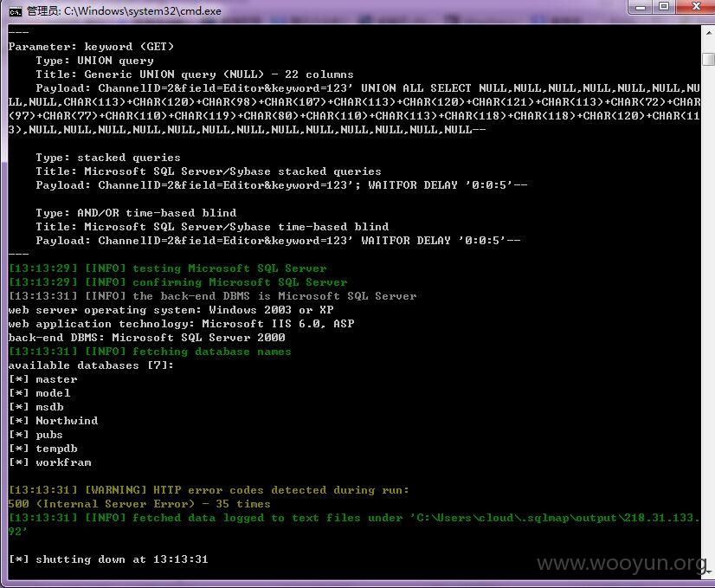Click the cmd.exe window title text
Screen dimensions: 715x588
124,11
